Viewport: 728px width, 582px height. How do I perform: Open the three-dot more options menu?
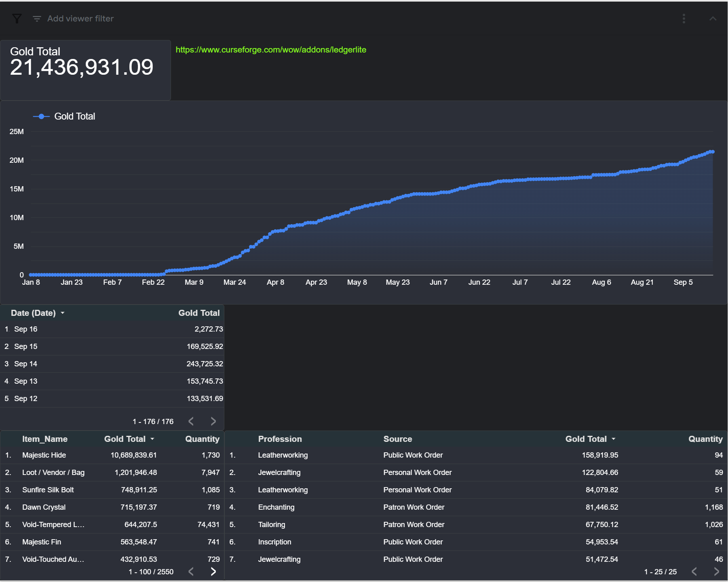click(684, 19)
